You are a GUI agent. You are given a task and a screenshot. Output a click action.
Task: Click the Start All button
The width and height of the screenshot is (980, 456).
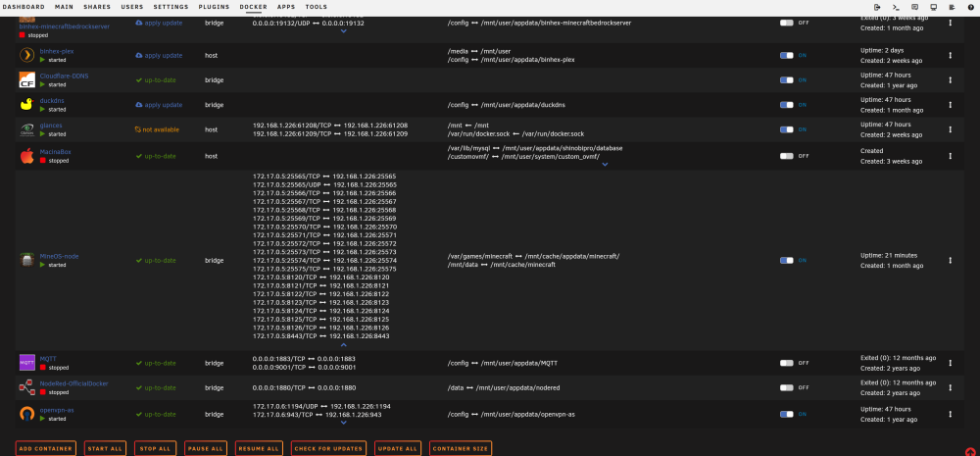[x=105, y=448]
